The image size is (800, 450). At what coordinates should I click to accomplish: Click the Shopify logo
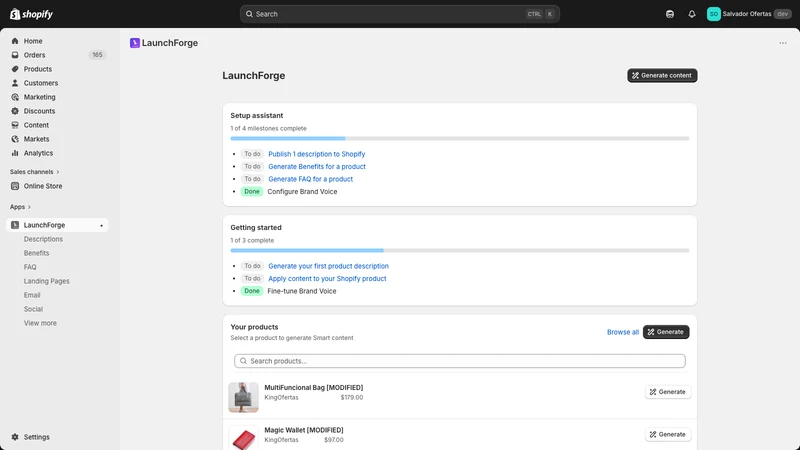coord(31,14)
